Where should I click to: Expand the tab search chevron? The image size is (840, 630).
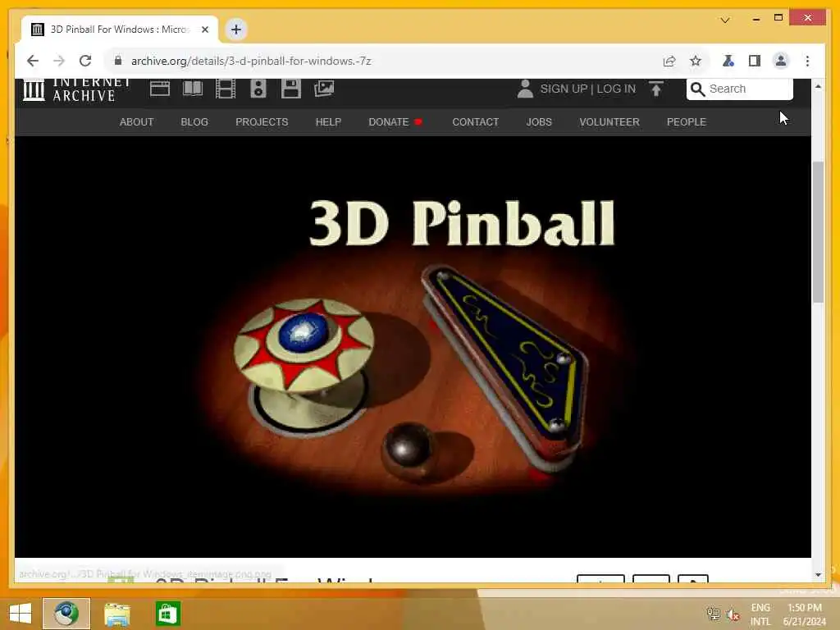(x=725, y=21)
